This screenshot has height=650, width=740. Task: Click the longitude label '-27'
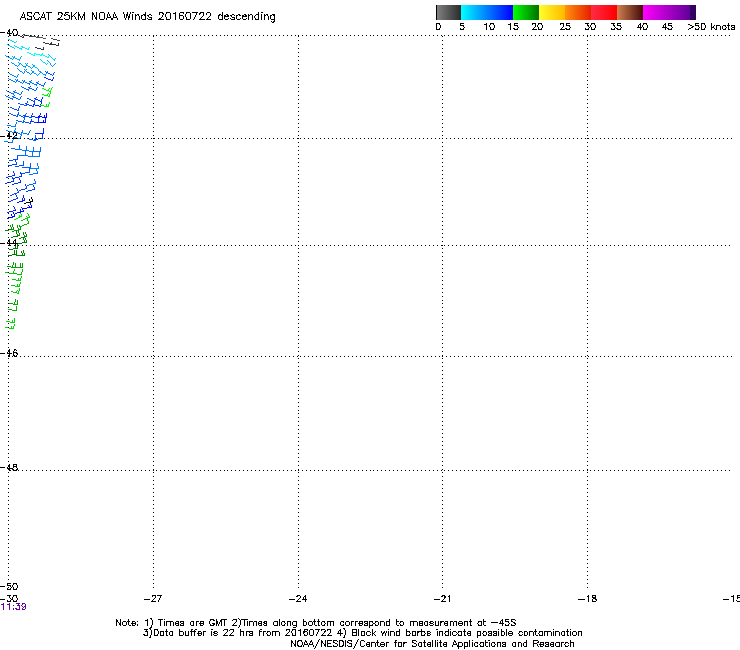coord(153,599)
